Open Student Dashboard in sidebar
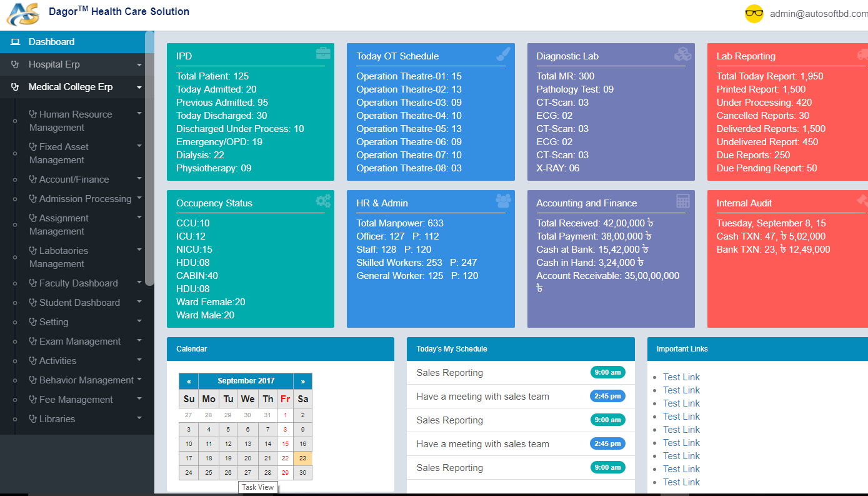 [x=79, y=303]
